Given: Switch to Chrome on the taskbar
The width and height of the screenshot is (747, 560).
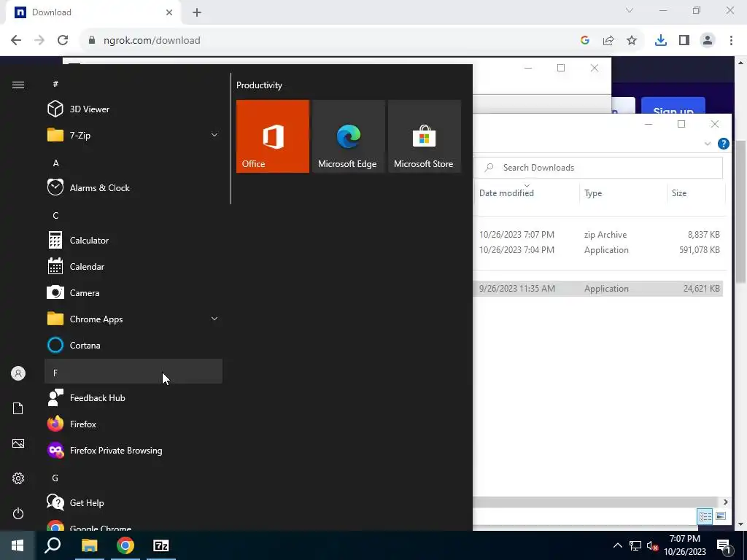Looking at the screenshot, I should point(125,545).
